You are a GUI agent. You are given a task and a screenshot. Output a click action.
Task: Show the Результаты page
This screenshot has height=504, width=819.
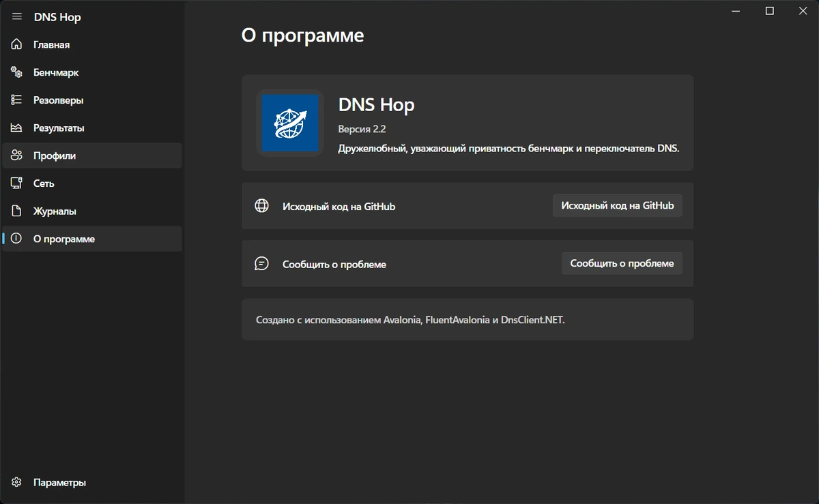coord(92,128)
